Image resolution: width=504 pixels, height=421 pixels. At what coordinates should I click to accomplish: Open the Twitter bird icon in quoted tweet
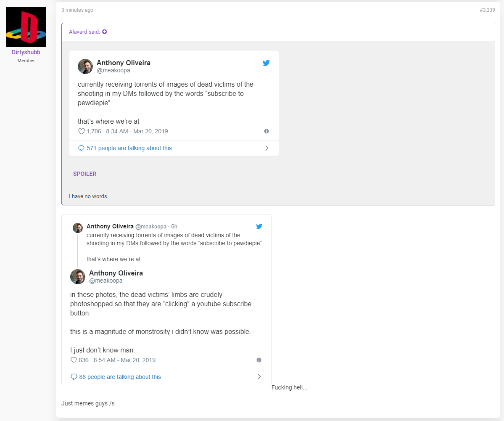pos(266,63)
